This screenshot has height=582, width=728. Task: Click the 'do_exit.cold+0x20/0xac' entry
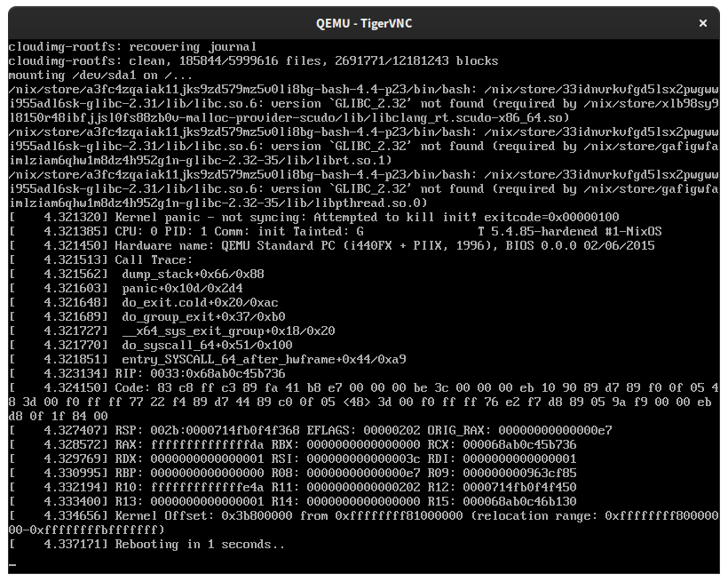pos(200,303)
